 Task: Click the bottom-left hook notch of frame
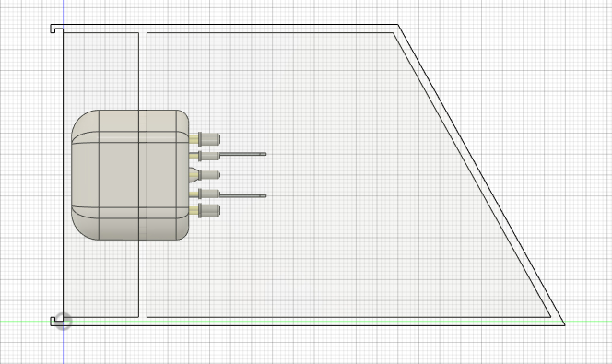(x=56, y=321)
